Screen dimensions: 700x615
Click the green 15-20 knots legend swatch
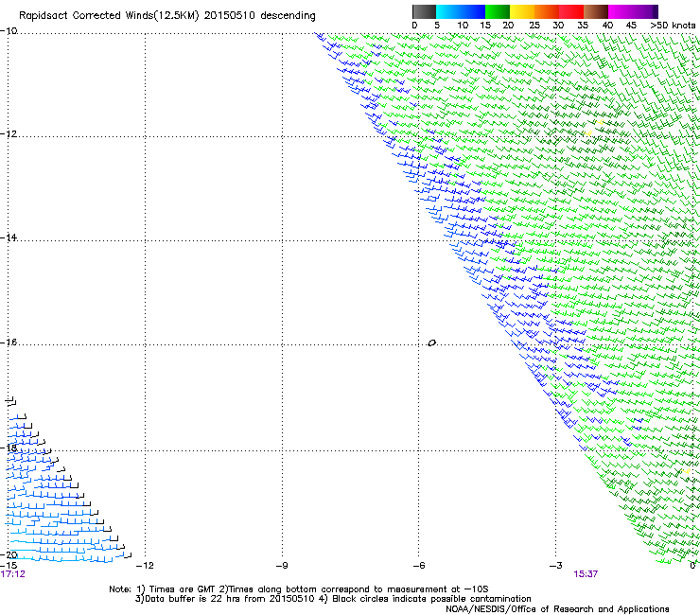[x=498, y=11]
